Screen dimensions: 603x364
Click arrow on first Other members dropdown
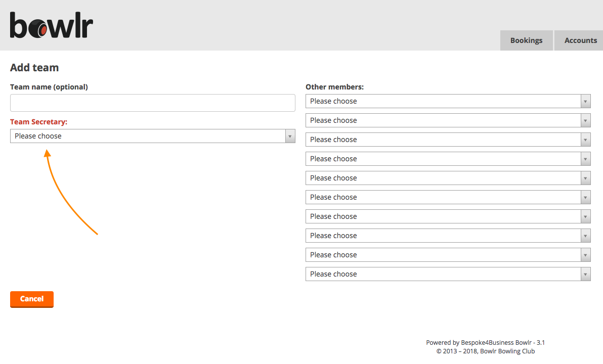coord(585,101)
